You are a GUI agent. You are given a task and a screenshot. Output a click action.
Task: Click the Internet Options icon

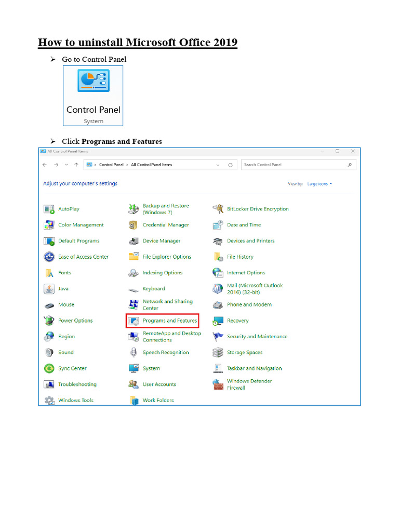tap(218, 273)
